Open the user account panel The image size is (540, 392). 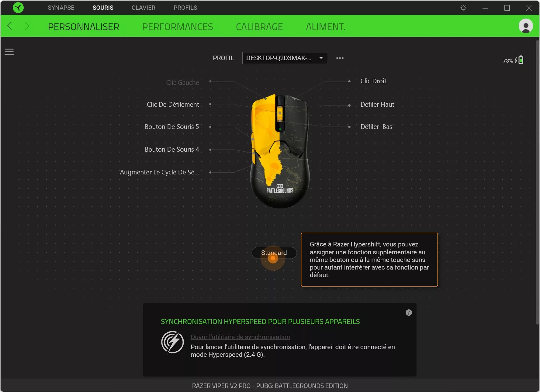tap(526, 26)
